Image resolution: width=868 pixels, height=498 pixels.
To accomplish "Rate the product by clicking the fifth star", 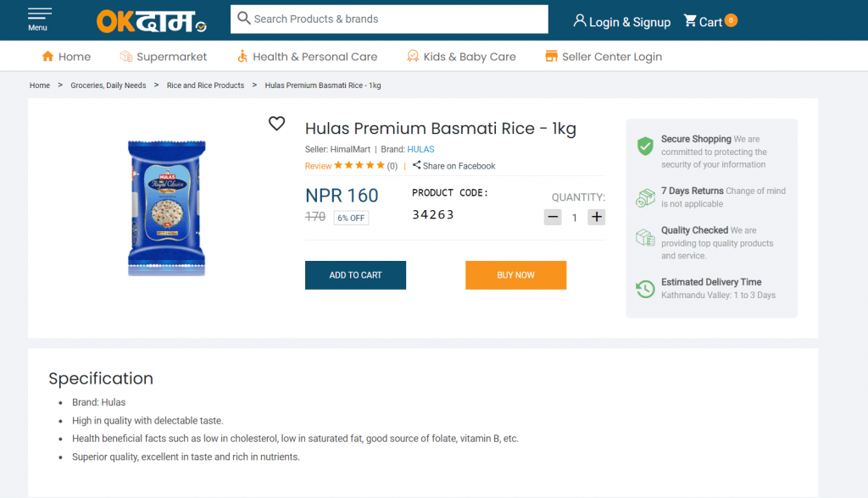I will coord(382,166).
